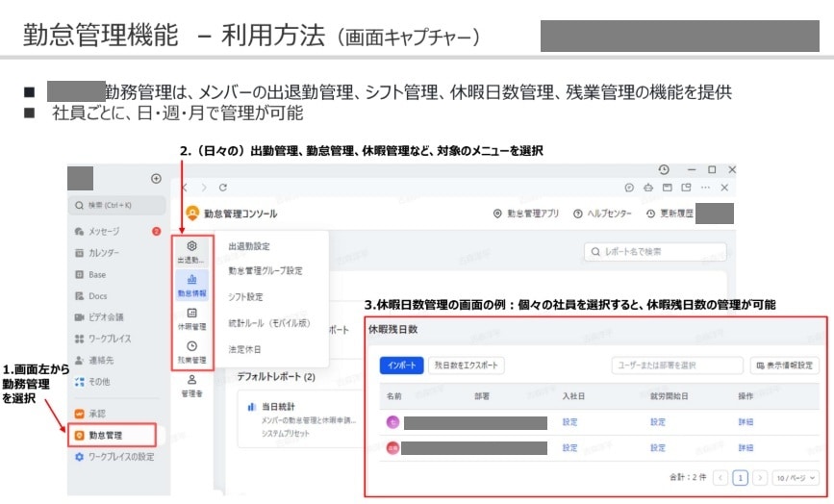Screen dimensions: 834x504
Task: Open the ユーザーまたは部署を選択 selector
Action: (677, 365)
